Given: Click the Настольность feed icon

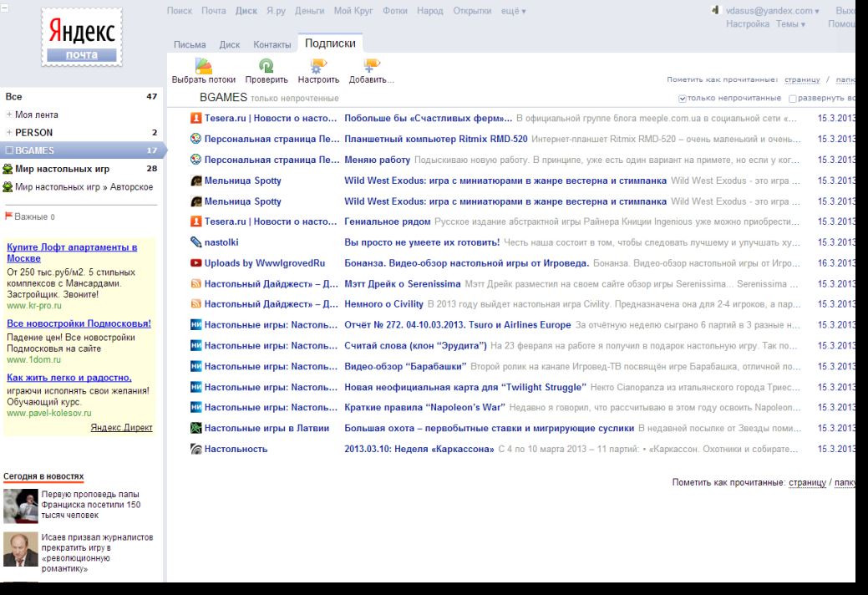Looking at the screenshot, I should (196, 449).
